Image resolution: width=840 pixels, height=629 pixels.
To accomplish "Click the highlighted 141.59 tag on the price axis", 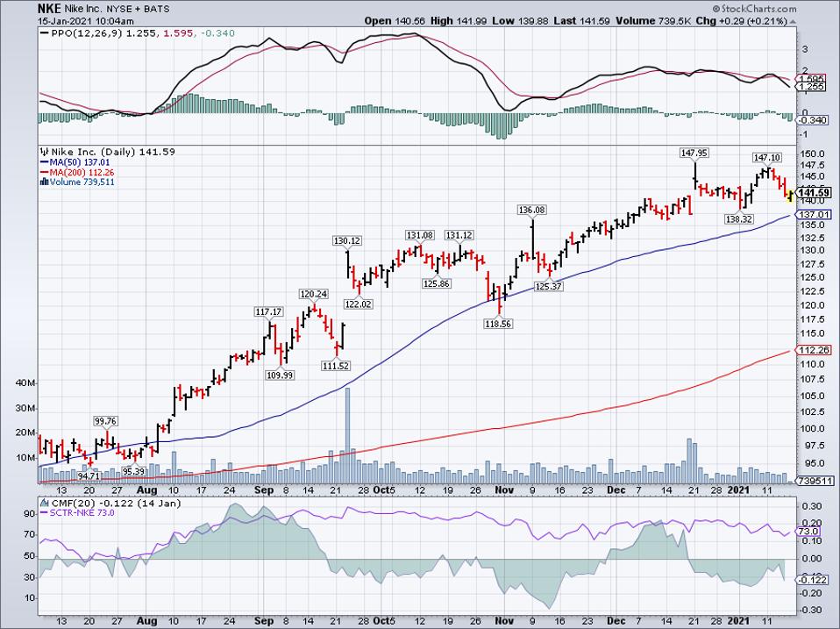I will click(814, 193).
